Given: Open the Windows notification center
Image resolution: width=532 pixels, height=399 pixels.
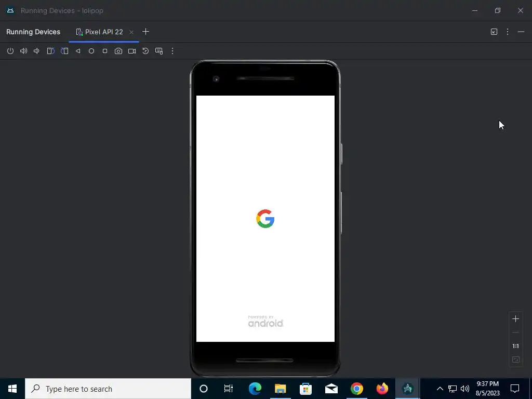Looking at the screenshot, I should click(515, 389).
